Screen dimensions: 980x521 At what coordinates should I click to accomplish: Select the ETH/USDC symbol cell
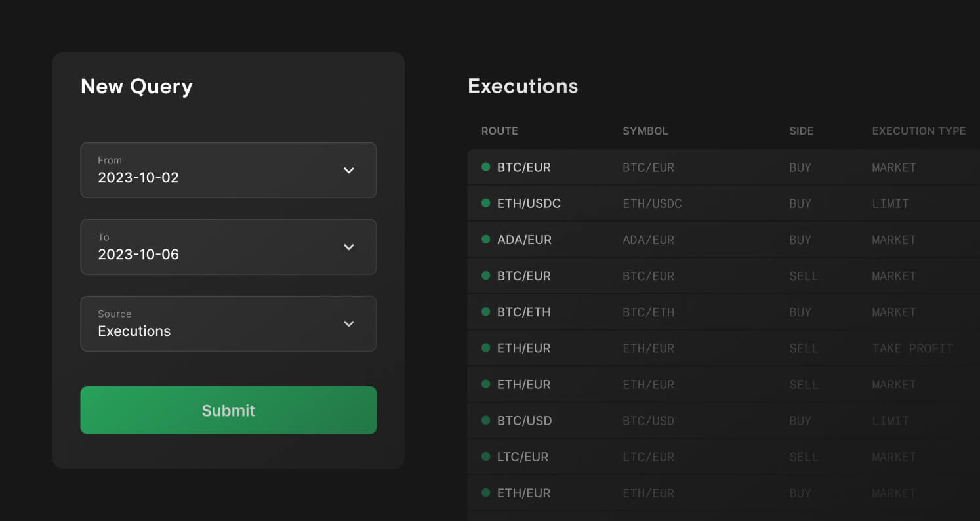[x=652, y=203]
